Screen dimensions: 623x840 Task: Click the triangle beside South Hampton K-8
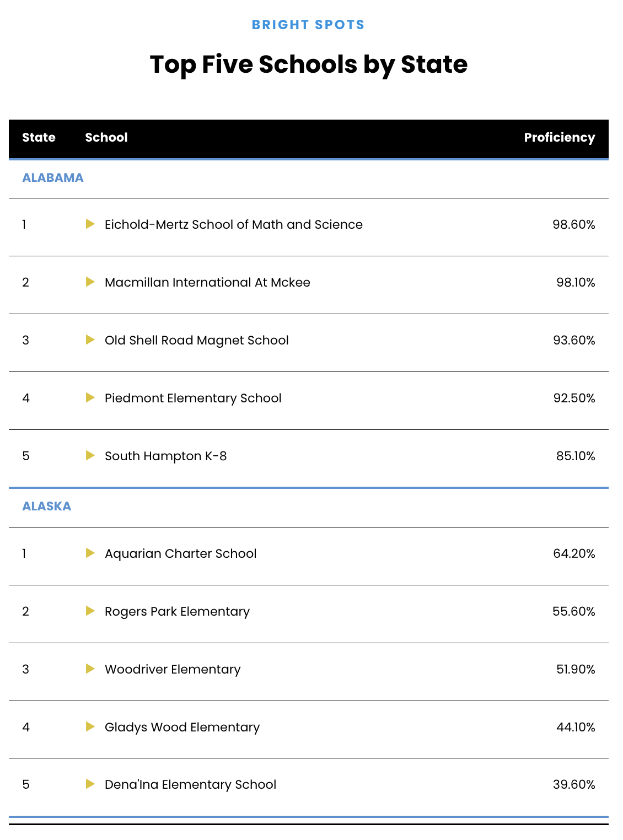[90, 456]
